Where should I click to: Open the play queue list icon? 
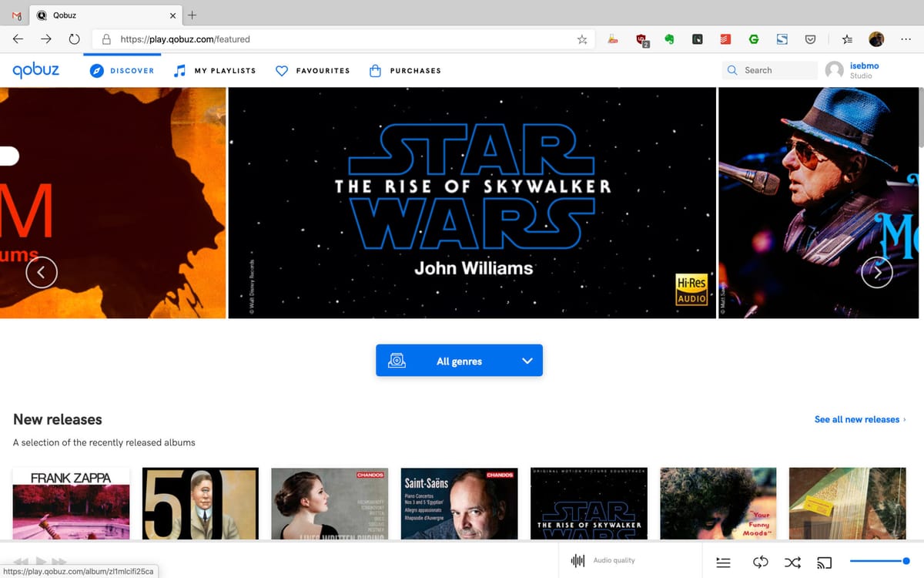click(x=723, y=562)
